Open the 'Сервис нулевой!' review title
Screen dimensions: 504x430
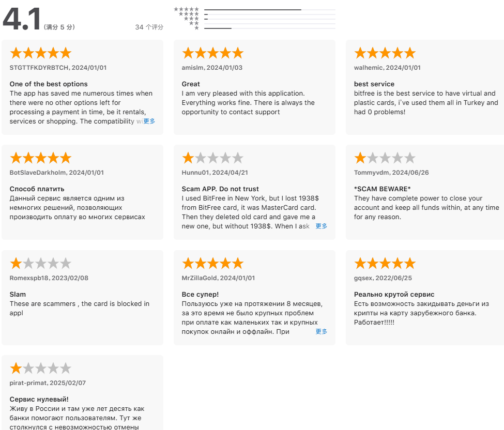(39, 400)
